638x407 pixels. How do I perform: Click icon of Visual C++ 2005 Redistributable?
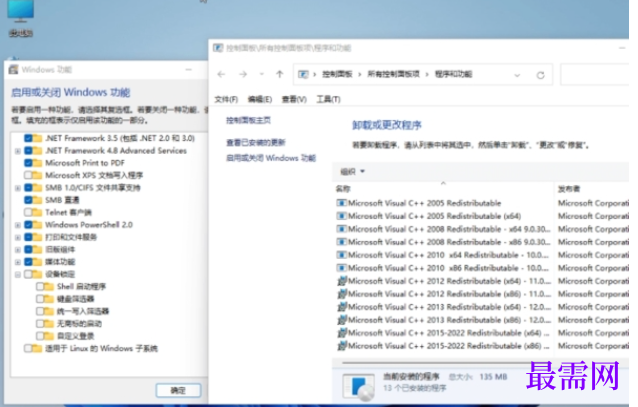tap(341, 203)
